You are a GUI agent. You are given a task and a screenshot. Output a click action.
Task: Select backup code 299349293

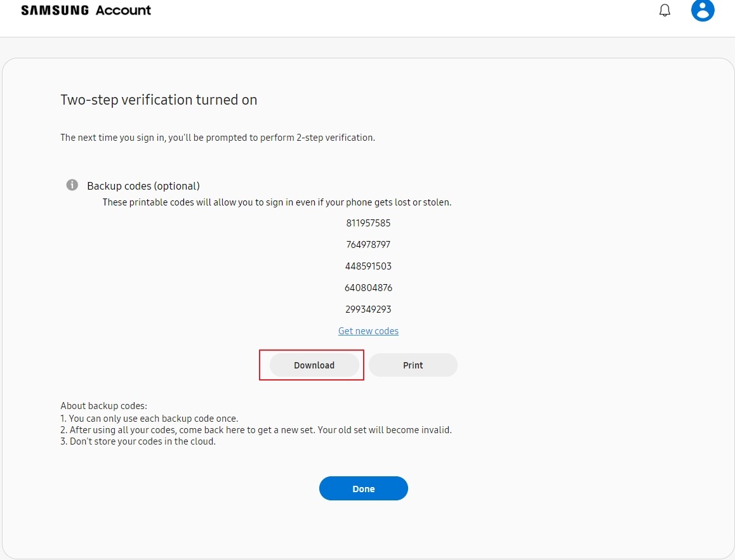tap(368, 309)
